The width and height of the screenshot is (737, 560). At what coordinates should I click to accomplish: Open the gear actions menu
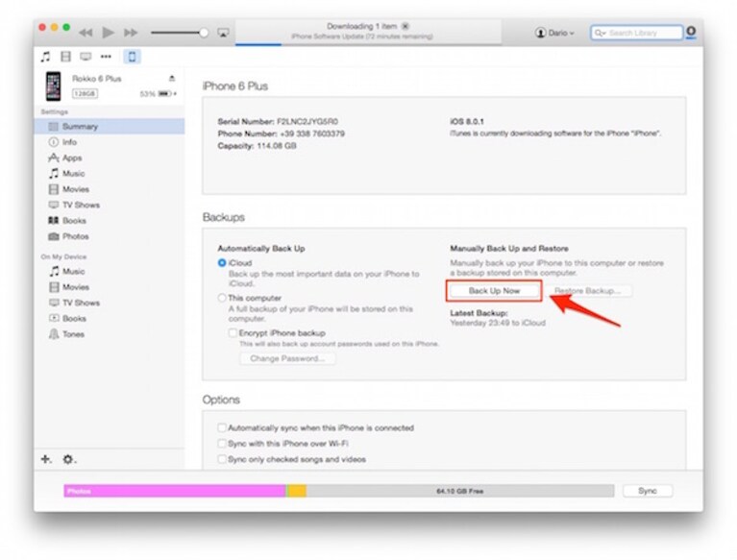tap(69, 459)
